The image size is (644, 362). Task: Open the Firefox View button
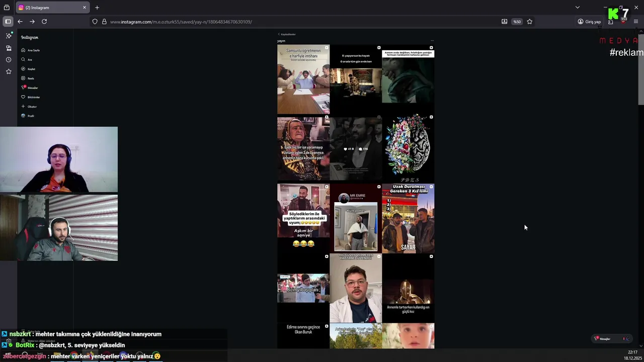[7, 8]
